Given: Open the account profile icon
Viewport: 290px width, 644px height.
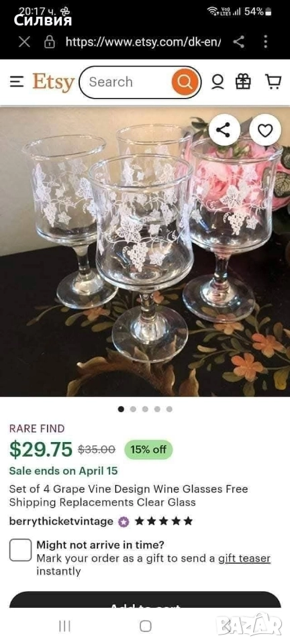Looking at the screenshot, I should (x=217, y=82).
